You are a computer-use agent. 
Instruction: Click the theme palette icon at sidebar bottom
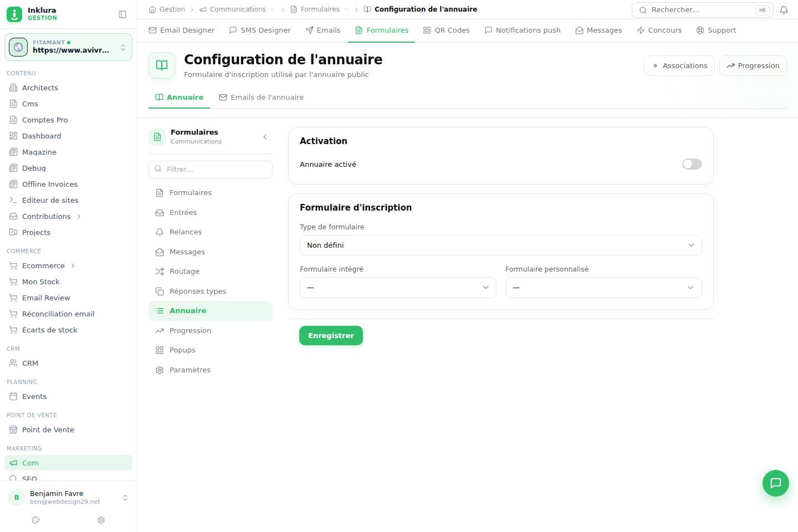(x=36, y=520)
